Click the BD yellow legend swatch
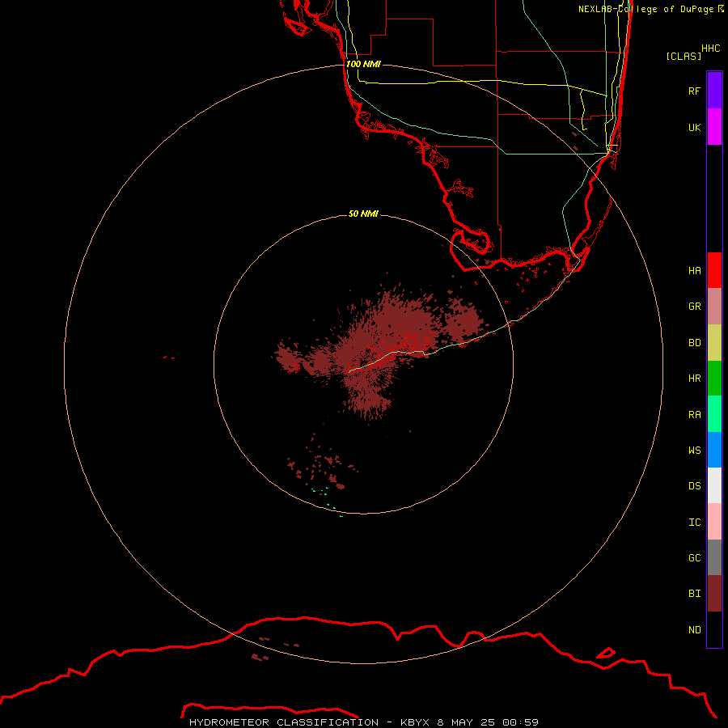 click(714, 342)
